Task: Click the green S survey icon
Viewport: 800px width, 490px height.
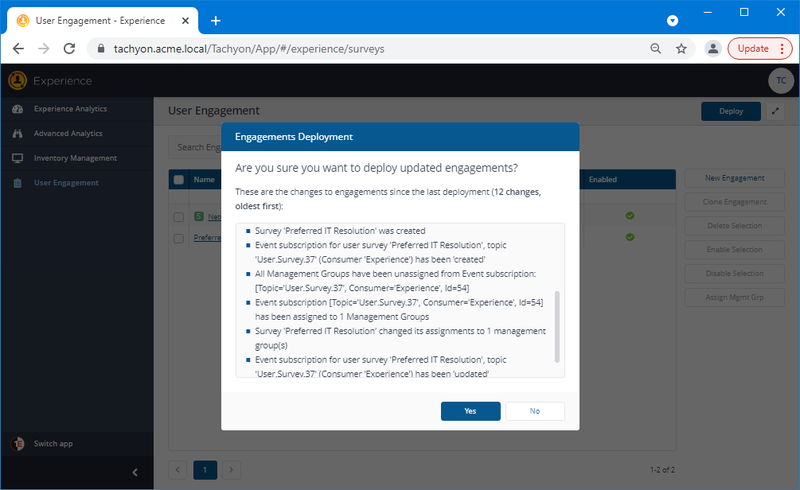Action: click(x=199, y=216)
